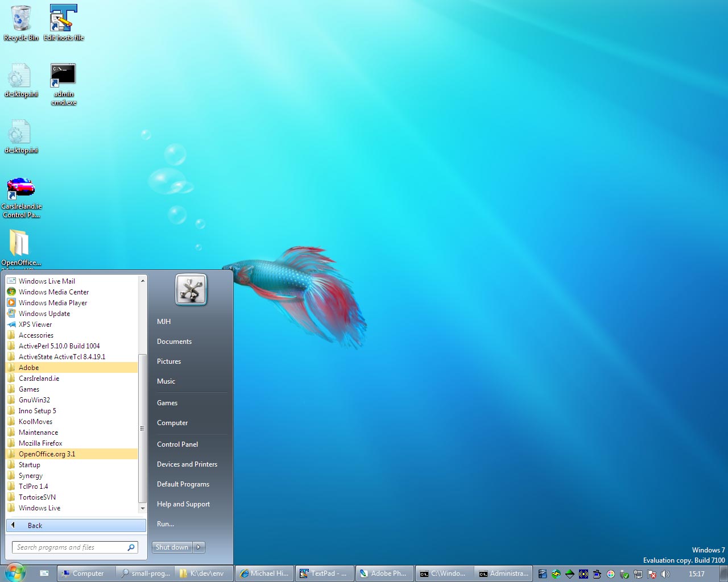This screenshot has height=582, width=728.
Task: Open the Windows Live folder
Action: pyautogui.click(x=72, y=508)
